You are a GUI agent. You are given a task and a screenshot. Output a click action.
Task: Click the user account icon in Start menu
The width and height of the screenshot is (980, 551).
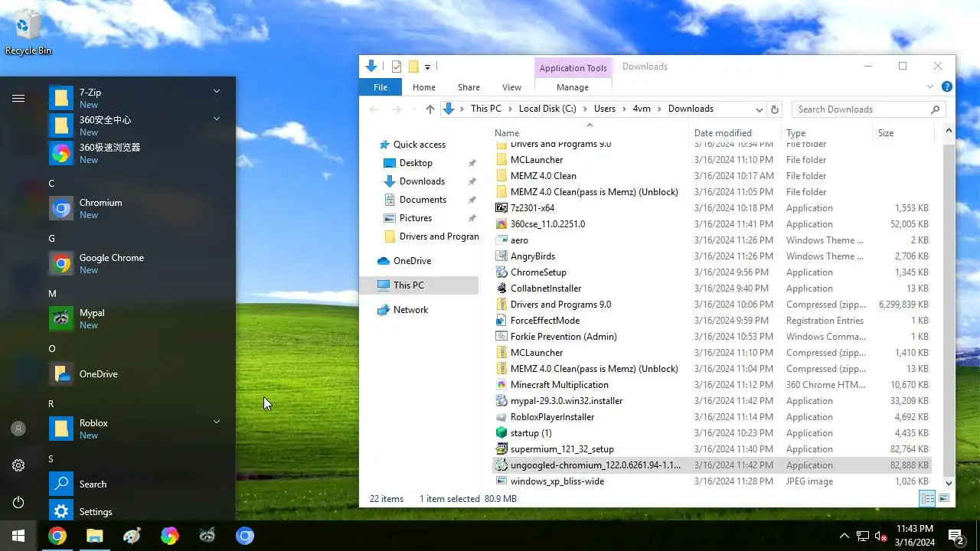18,429
